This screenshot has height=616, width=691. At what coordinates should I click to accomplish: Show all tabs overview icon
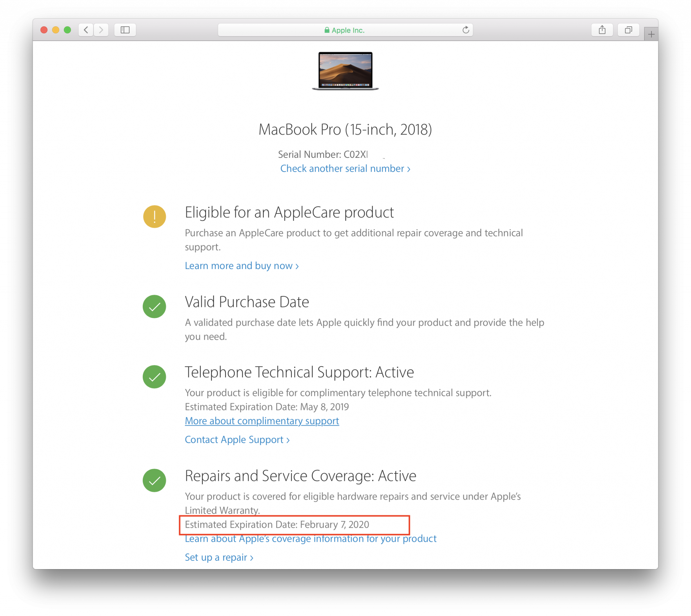(628, 30)
